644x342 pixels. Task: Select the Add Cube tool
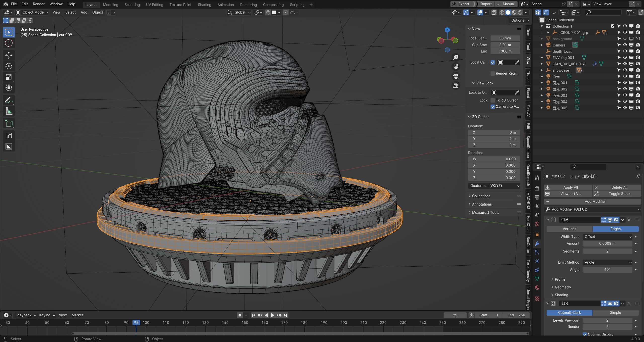[x=9, y=123]
